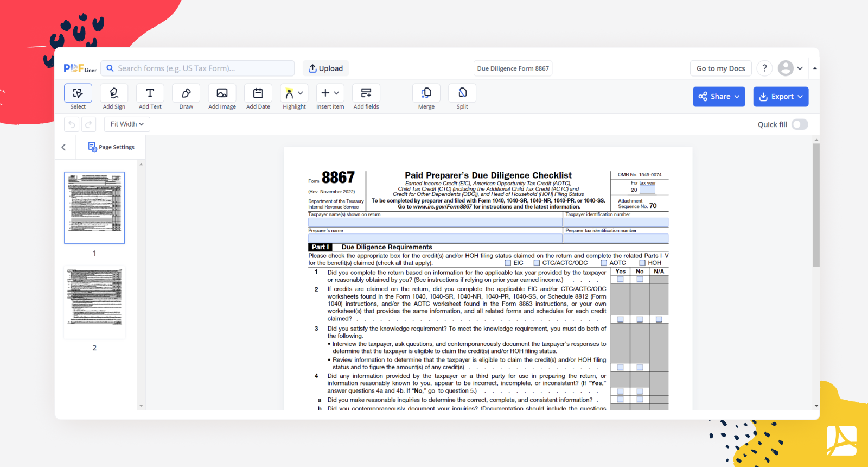Click the Merge documents icon

tap(426, 93)
